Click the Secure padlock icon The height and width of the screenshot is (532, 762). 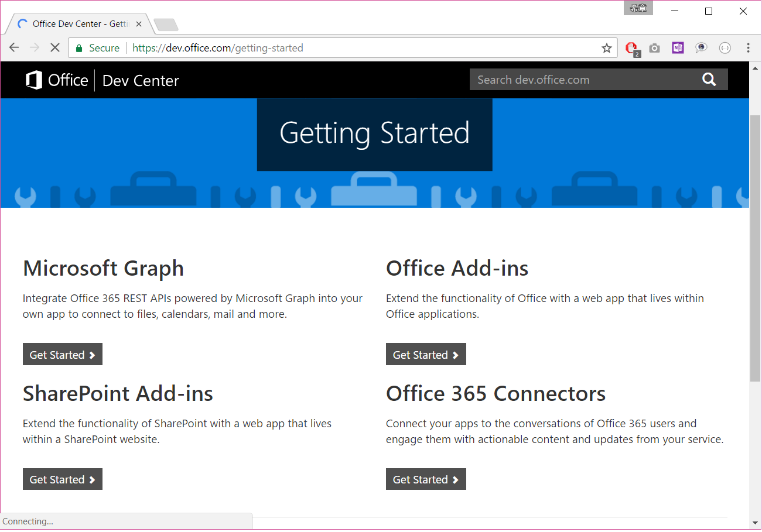pyautogui.click(x=79, y=47)
